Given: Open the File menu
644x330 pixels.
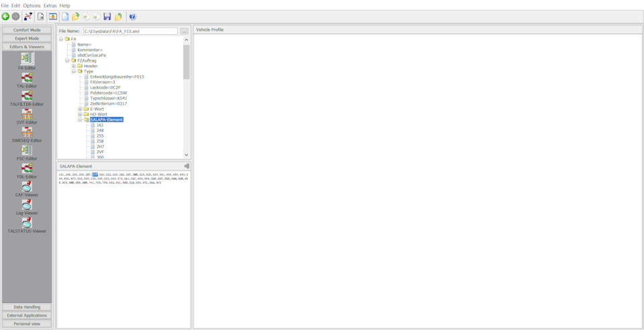Looking at the screenshot, I should click(x=5, y=6).
